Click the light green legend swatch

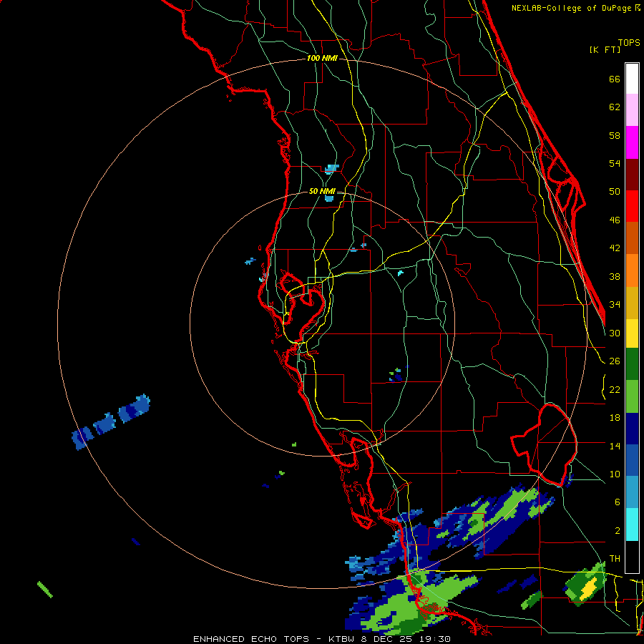pos(632,396)
